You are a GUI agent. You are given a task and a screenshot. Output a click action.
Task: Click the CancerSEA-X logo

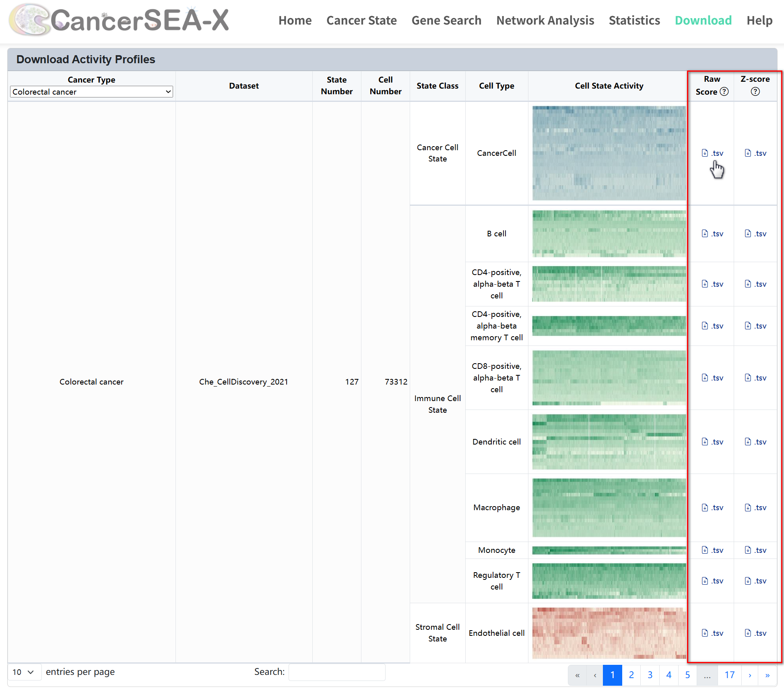click(x=119, y=20)
